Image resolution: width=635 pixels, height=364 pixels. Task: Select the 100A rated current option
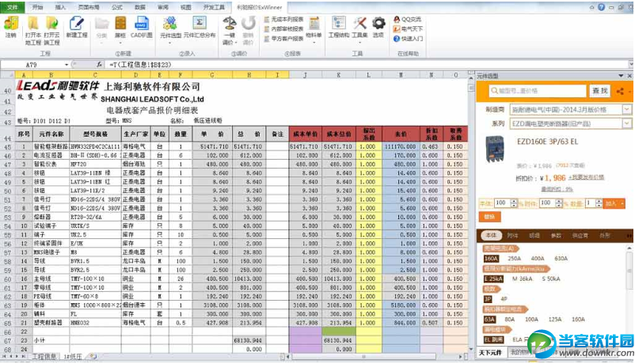(x=531, y=319)
